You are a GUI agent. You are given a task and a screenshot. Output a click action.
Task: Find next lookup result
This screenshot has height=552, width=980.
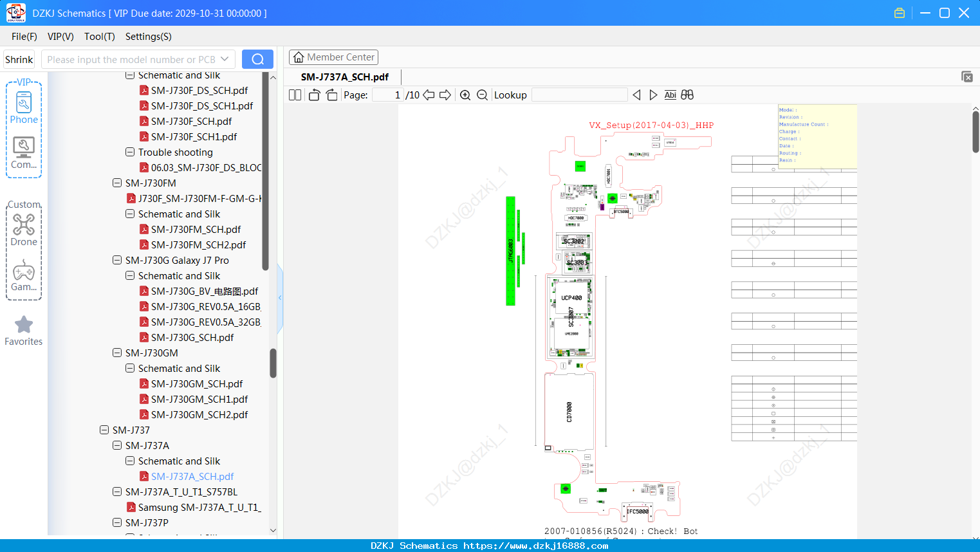(653, 95)
